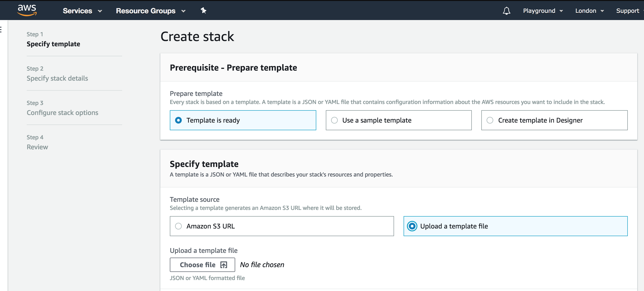Choose Create template in Designer option
The width and height of the screenshot is (644, 291).
490,120
